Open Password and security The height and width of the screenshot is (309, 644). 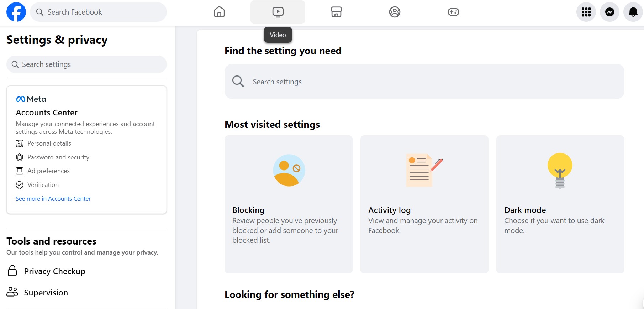pyautogui.click(x=58, y=157)
